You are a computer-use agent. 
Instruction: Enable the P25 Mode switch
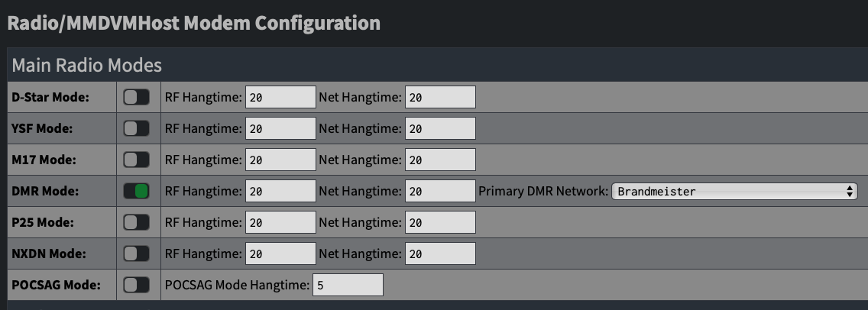tap(137, 222)
